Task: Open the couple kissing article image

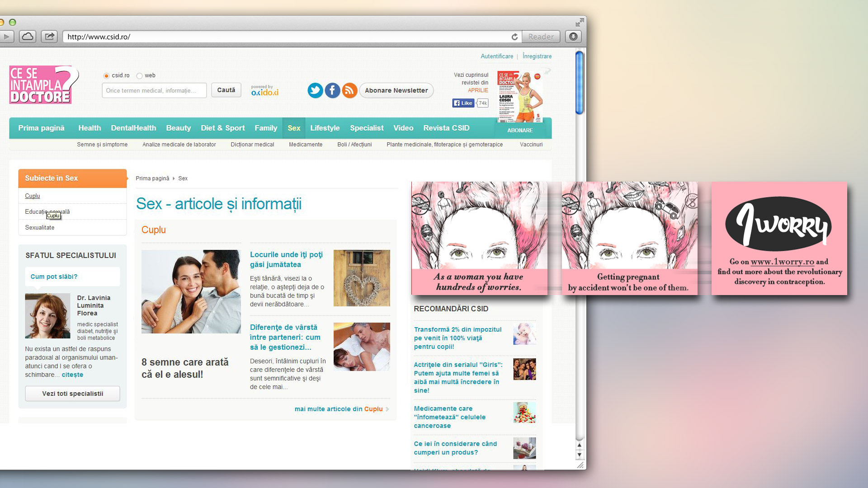Action: coord(191,291)
